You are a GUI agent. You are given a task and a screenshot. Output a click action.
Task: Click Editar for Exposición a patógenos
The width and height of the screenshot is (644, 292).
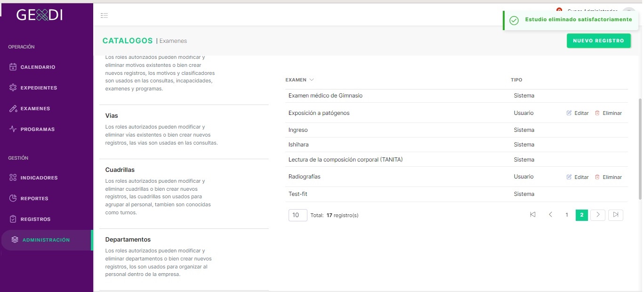(578, 113)
